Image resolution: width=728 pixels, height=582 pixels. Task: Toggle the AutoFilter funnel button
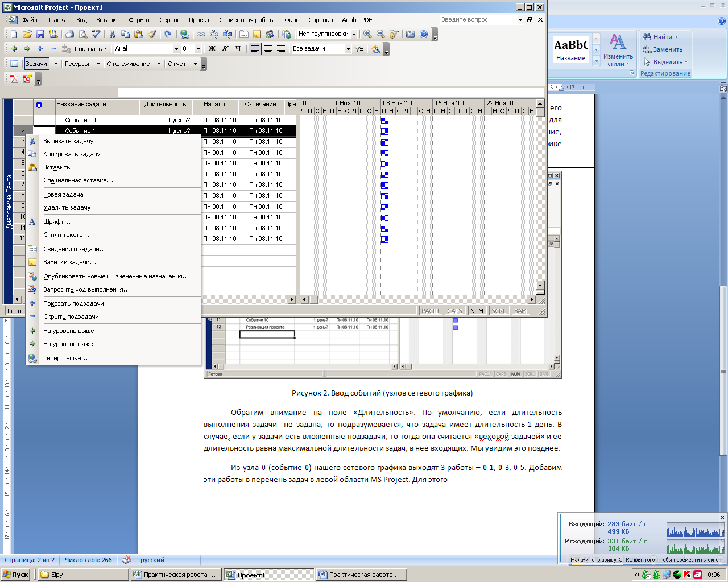click(x=359, y=49)
